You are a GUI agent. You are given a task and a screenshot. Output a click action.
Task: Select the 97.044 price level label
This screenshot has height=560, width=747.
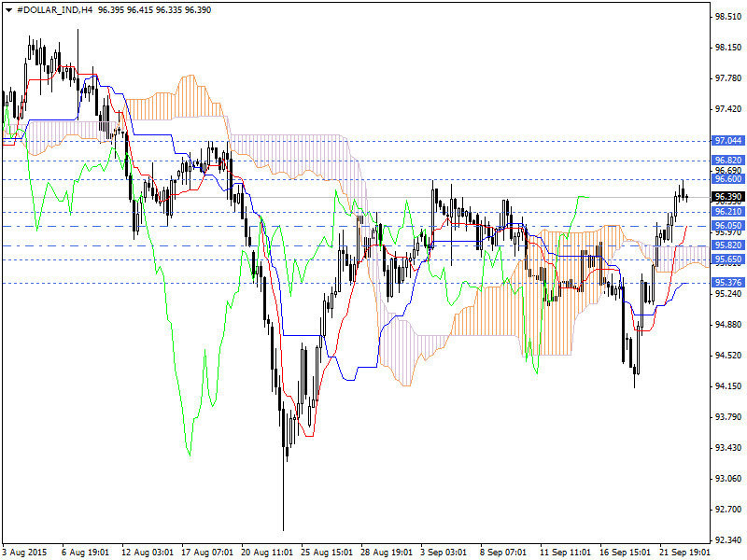pyautogui.click(x=727, y=141)
